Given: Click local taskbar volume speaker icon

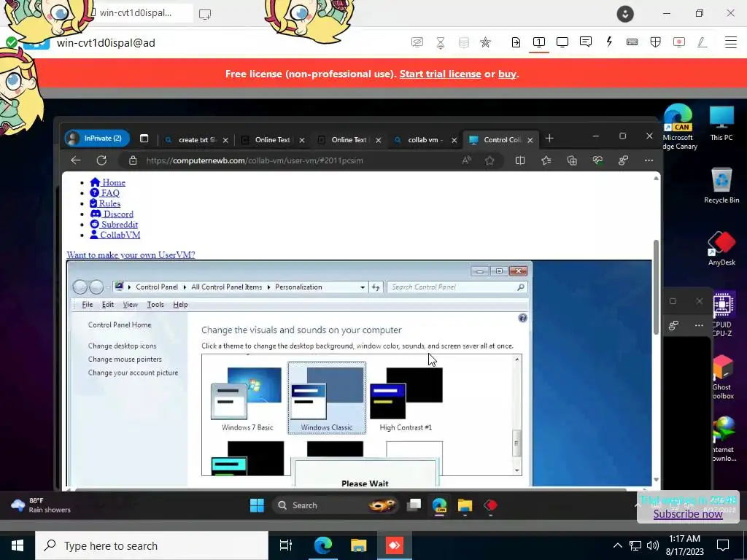Looking at the screenshot, I should pyautogui.click(x=653, y=545).
